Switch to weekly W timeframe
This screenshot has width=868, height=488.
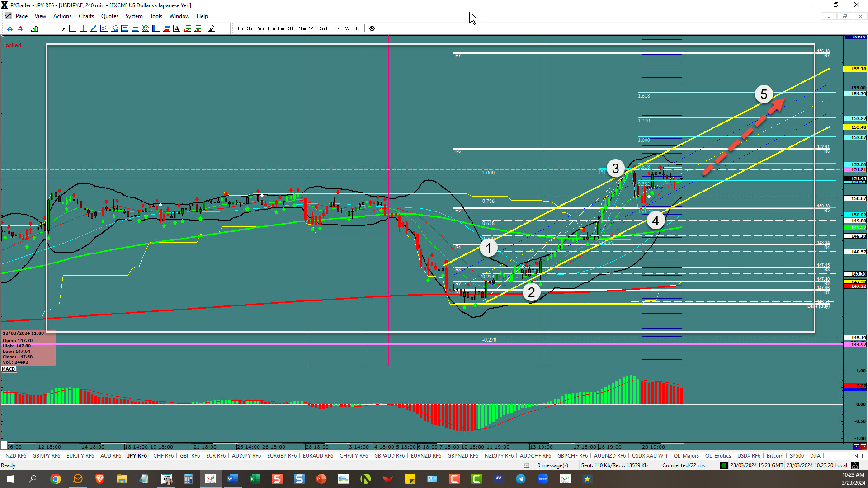348,28
